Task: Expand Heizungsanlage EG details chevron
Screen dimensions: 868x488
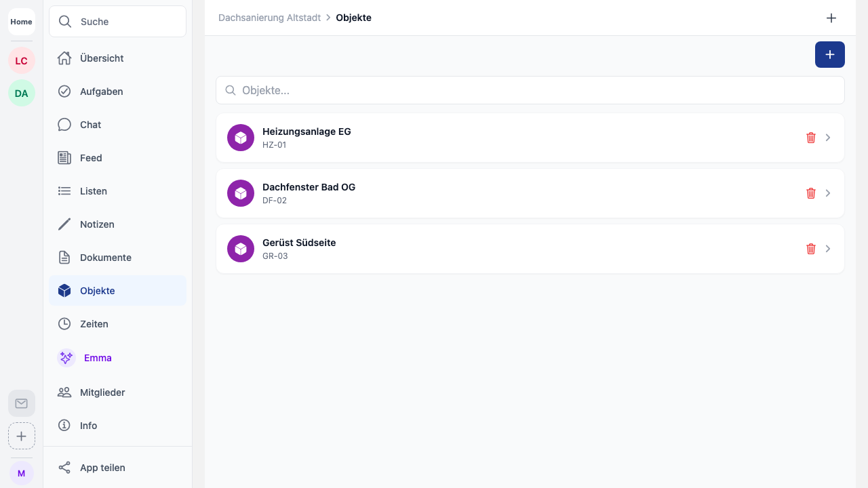Action: [x=828, y=138]
